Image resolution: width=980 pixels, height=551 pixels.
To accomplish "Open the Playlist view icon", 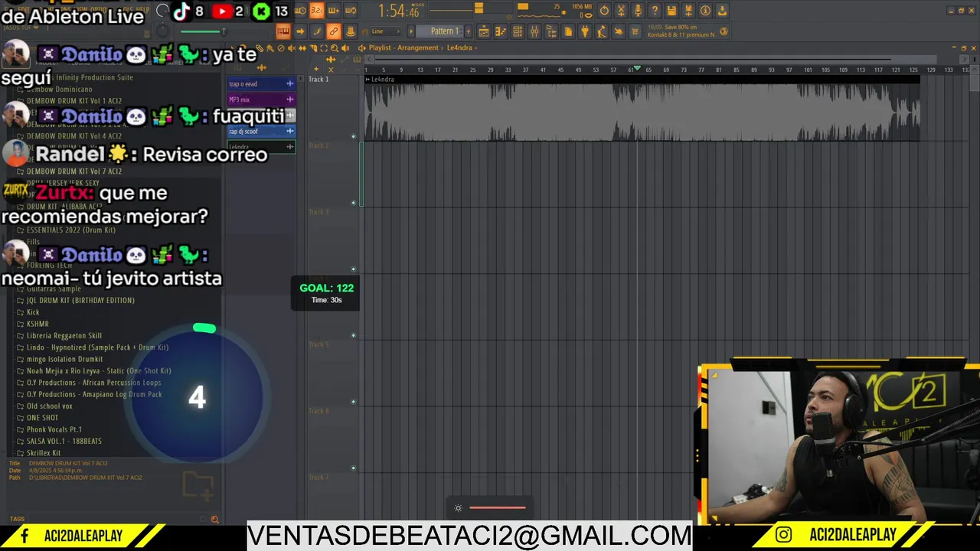I will click(x=484, y=31).
